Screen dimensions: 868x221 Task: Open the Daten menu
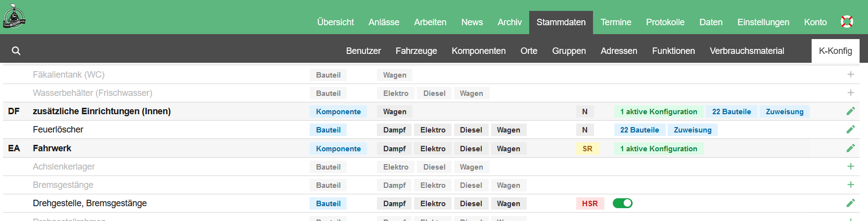pyautogui.click(x=711, y=22)
